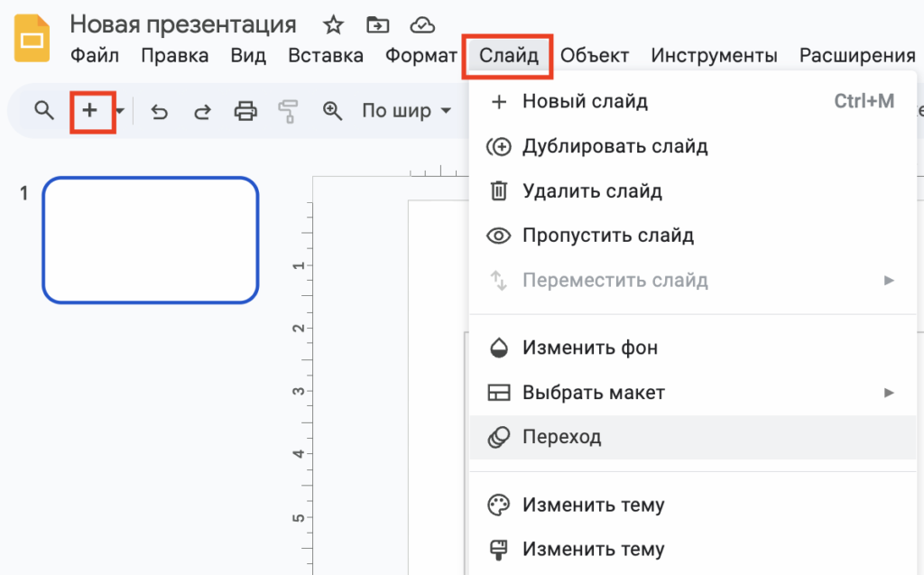
Task: Open the "Объект" menu
Action: (593, 55)
